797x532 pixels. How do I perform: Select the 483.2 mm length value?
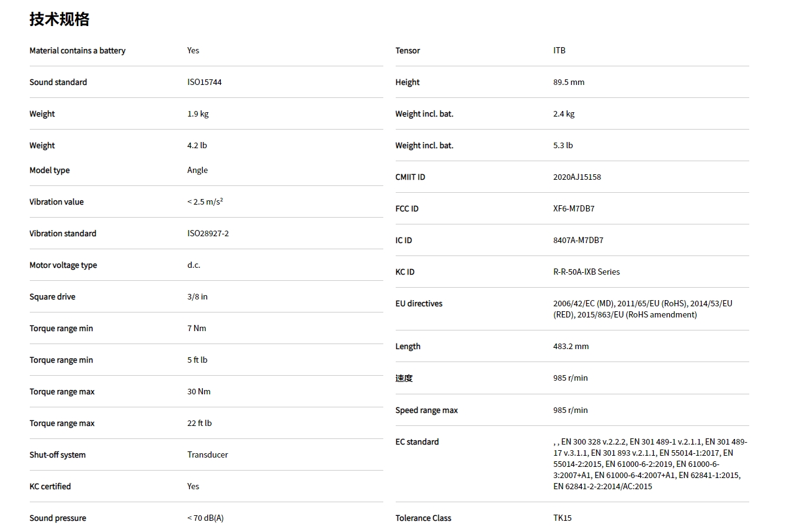(x=571, y=346)
